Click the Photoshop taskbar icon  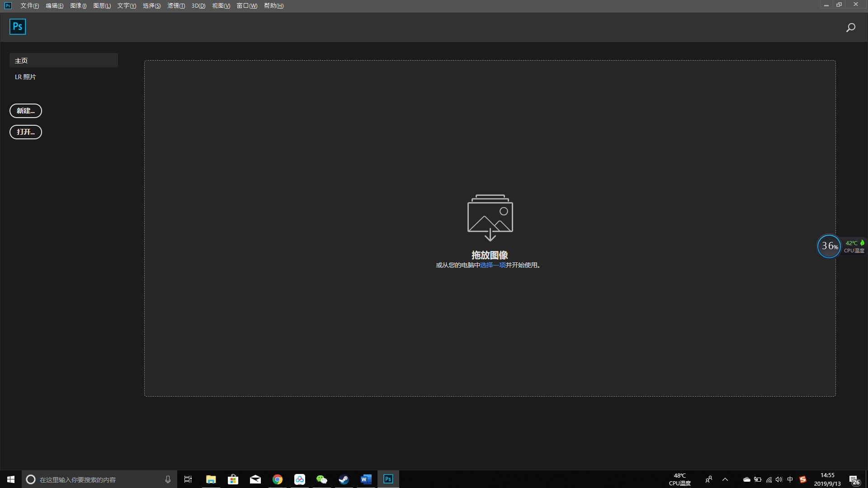pos(388,479)
